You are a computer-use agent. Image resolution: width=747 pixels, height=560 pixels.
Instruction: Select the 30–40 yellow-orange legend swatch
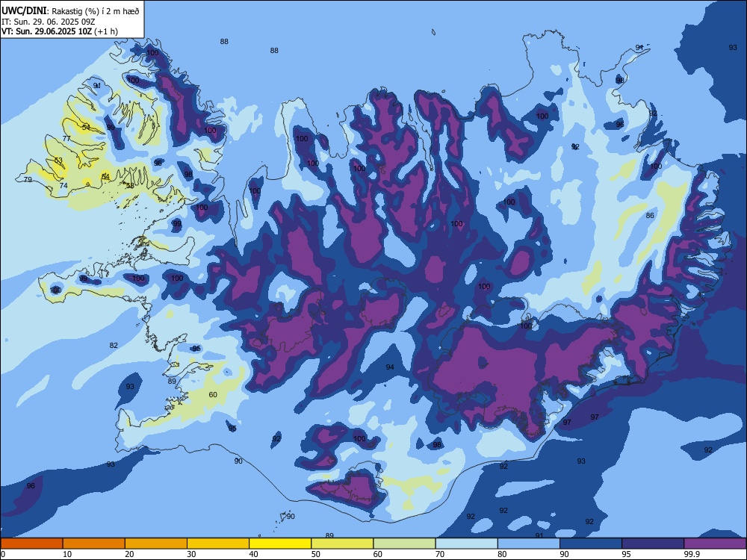(218, 544)
